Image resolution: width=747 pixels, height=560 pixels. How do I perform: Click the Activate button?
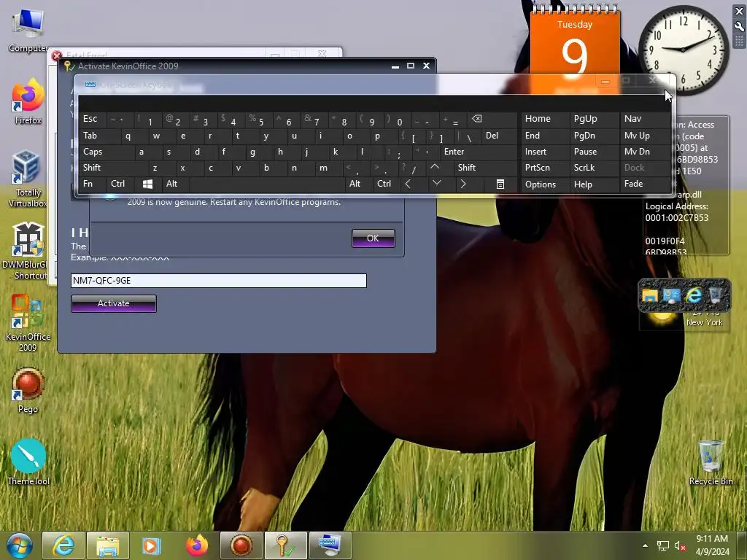tap(113, 303)
